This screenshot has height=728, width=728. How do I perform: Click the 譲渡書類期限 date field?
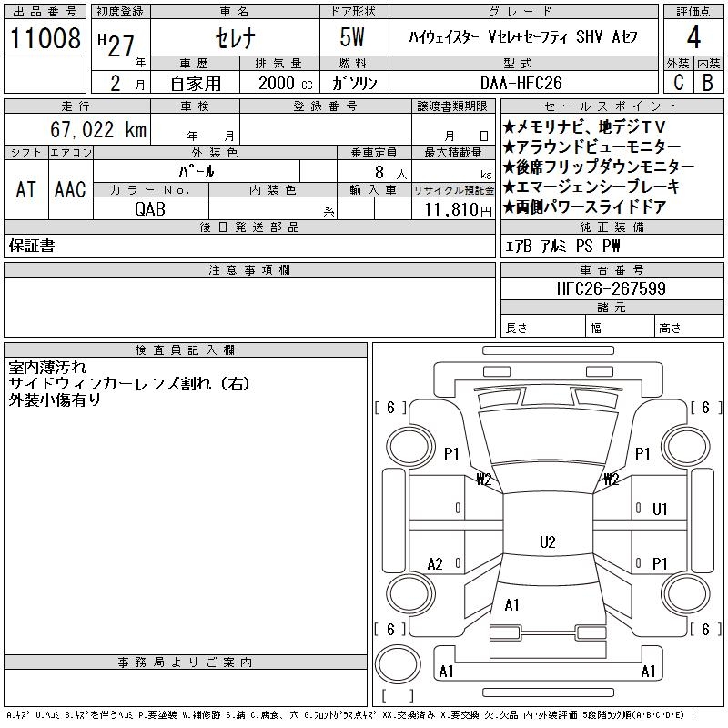453,129
